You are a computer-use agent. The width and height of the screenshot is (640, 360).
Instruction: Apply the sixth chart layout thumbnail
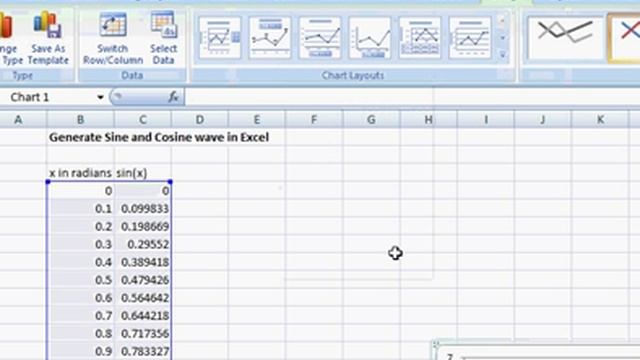pyautogui.click(x=470, y=38)
